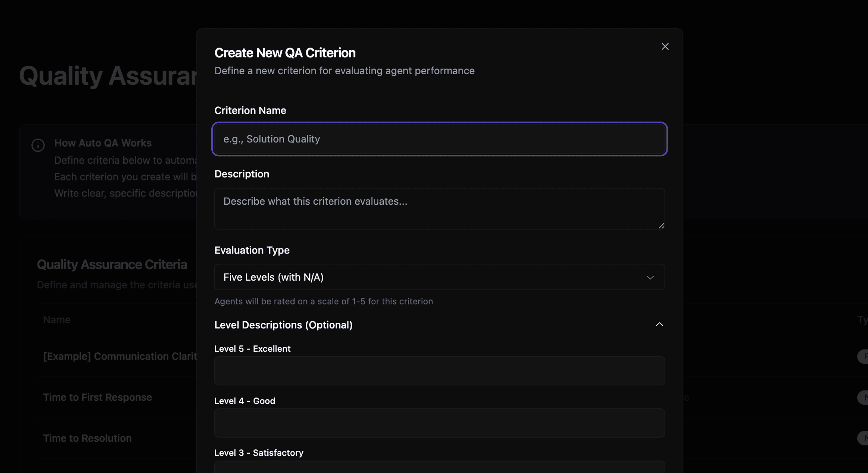Click the Level 5 - Excellent label
The height and width of the screenshot is (473, 868).
pos(252,349)
